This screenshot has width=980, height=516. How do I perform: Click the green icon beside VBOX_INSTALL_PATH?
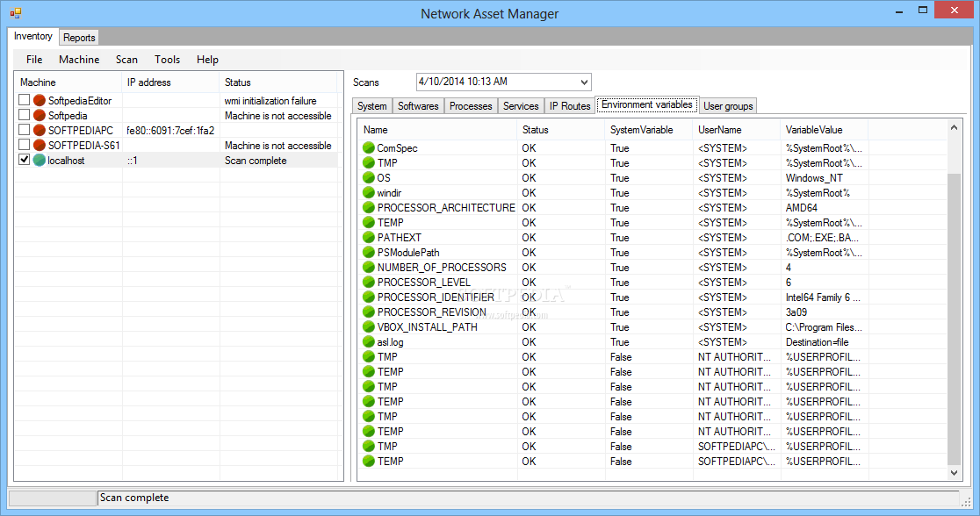[368, 326]
